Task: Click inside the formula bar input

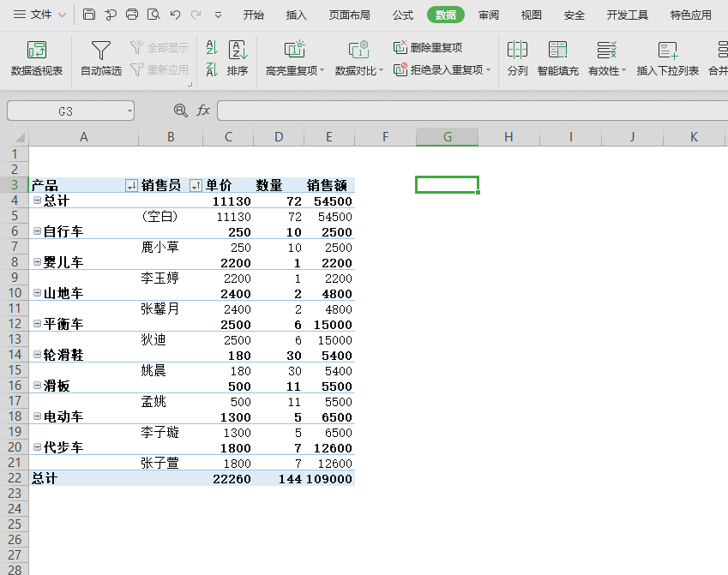Action: pyautogui.click(x=472, y=111)
